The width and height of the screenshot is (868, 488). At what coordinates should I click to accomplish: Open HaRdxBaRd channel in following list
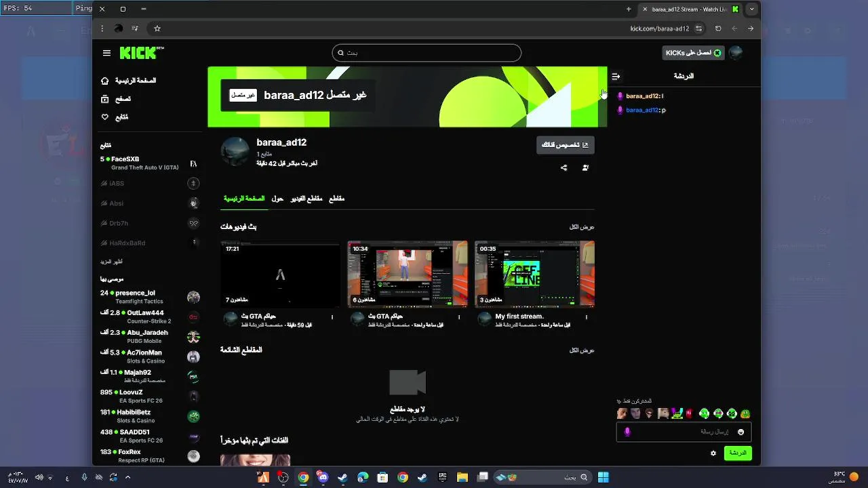(x=149, y=243)
